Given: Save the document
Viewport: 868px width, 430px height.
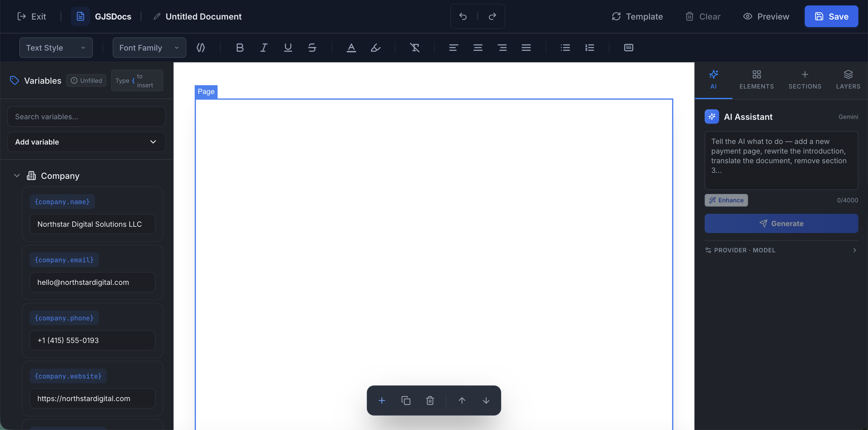Looking at the screenshot, I should coord(831,17).
